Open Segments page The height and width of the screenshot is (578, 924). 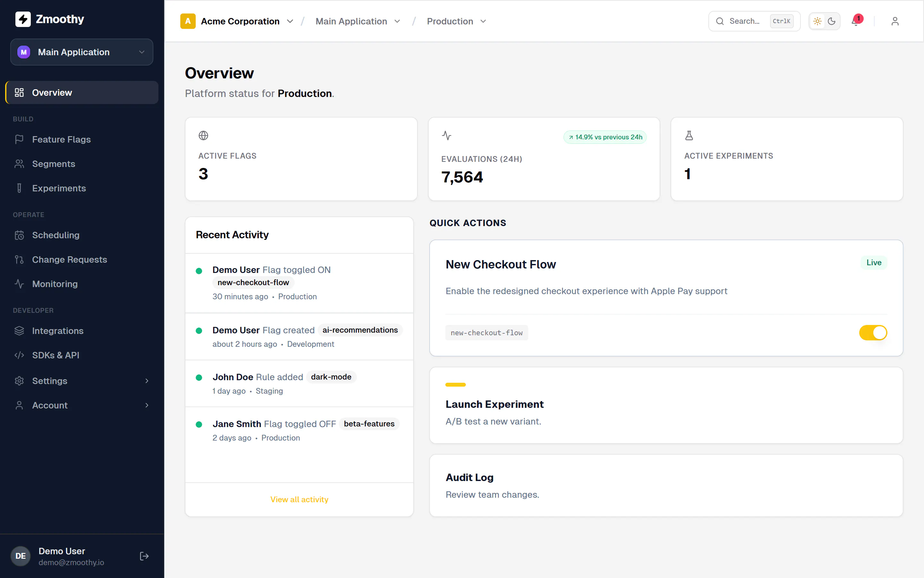coord(82,164)
